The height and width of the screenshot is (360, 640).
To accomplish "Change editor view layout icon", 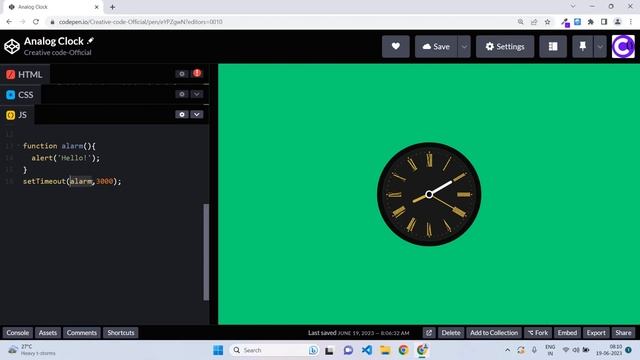I will [x=553, y=47].
